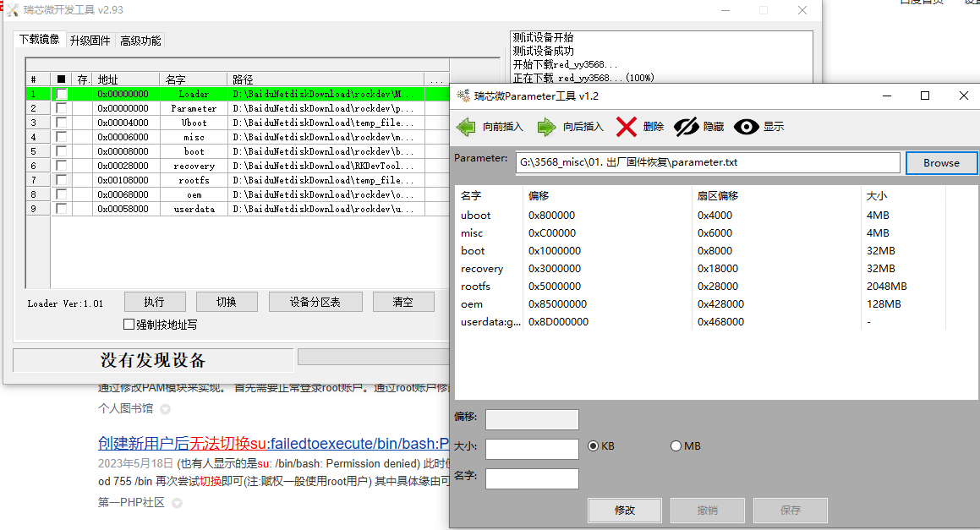Enable the 强制按地址写 checkbox
The height and width of the screenshot is (530, 980).
(x=129, y=325)
